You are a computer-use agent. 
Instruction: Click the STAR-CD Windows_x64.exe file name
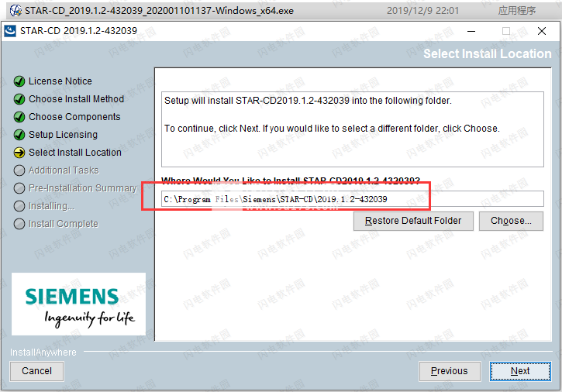(x=159, y=11)
